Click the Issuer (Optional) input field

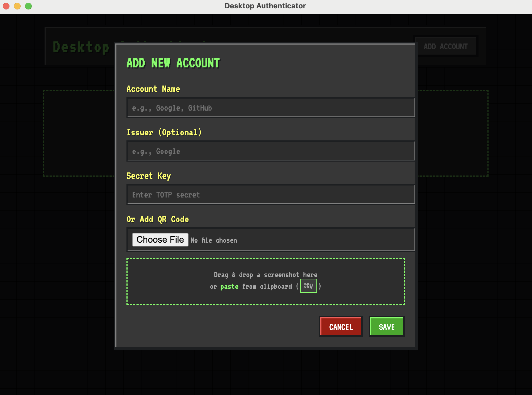click(270, 151)
